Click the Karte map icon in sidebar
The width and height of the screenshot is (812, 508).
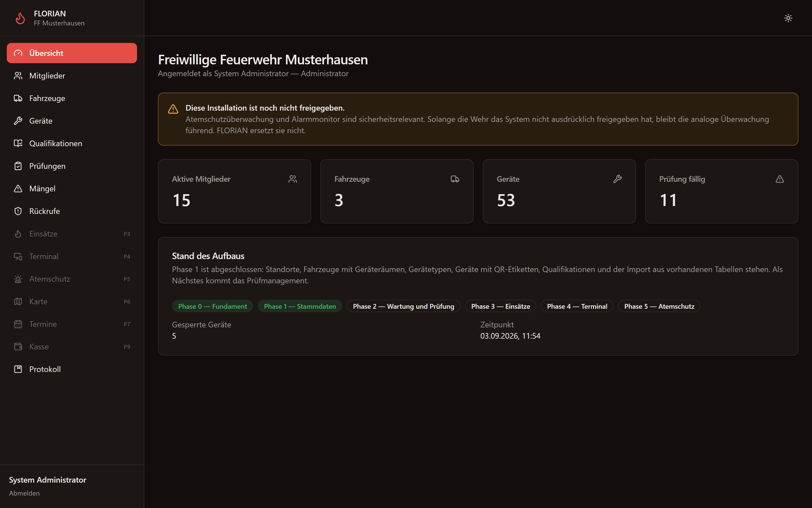click(x=18, y=301)
